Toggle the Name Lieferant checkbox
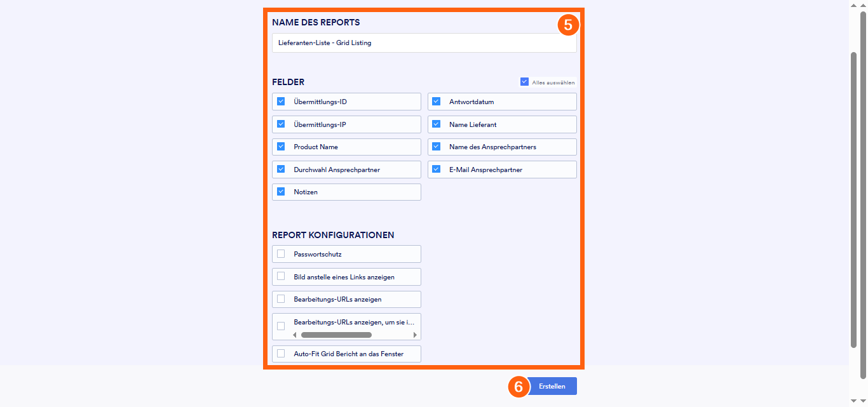Viewport: 868px width, 407px height. pos(436,124)
